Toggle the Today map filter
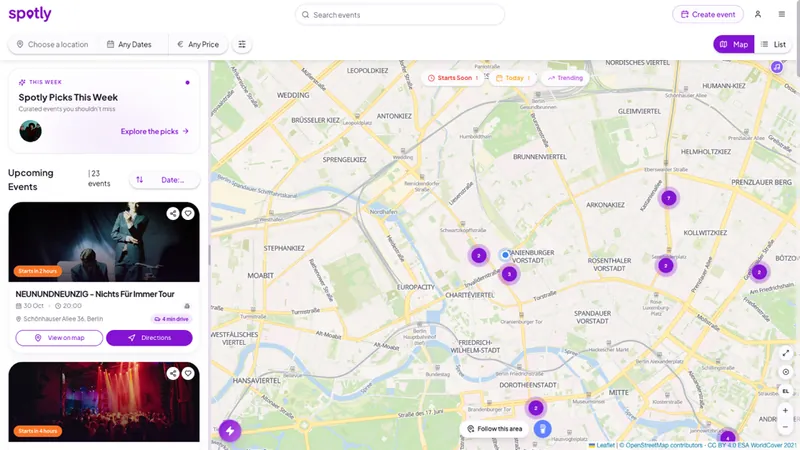The image size is (800, 450). [513, 78]
